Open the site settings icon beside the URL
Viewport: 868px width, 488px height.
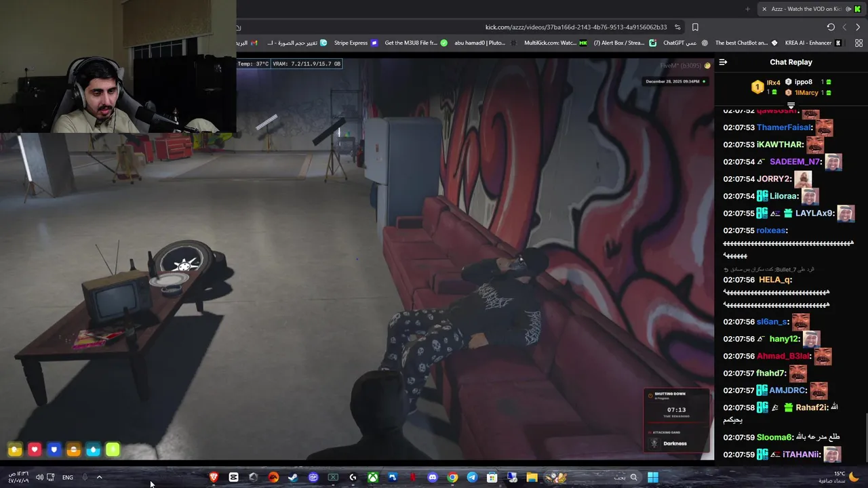(x=677, y=27)
